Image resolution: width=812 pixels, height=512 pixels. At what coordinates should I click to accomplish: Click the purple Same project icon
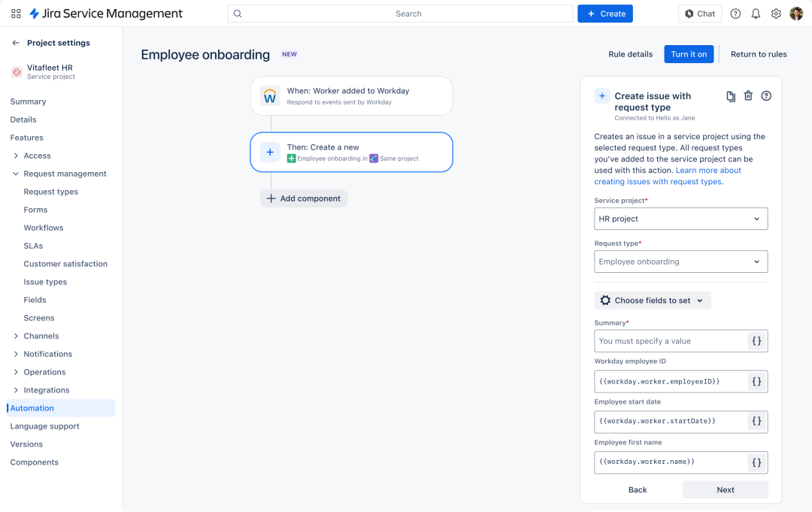(x=374, y=159)
